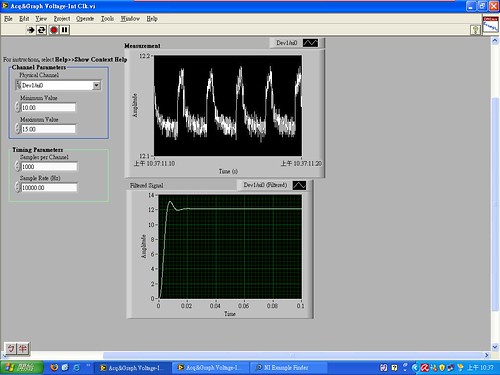Open the View menu
Viewport: 500px width, 375px height.
click(41, 19)
